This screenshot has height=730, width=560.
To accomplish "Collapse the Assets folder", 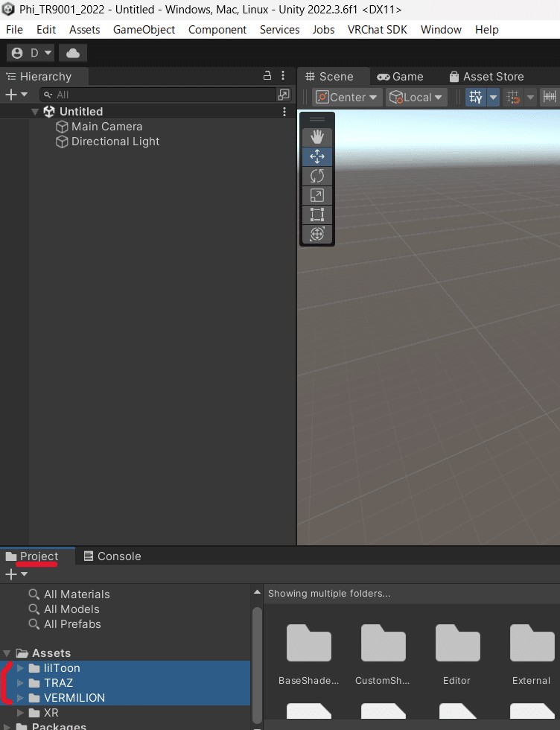I will coord(7,653).
